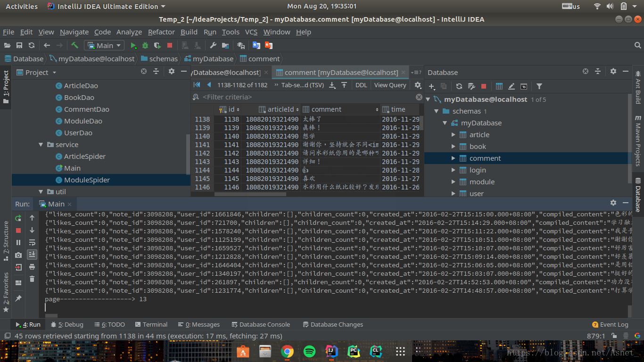Go to previous page of table rows

coord(209,85)
